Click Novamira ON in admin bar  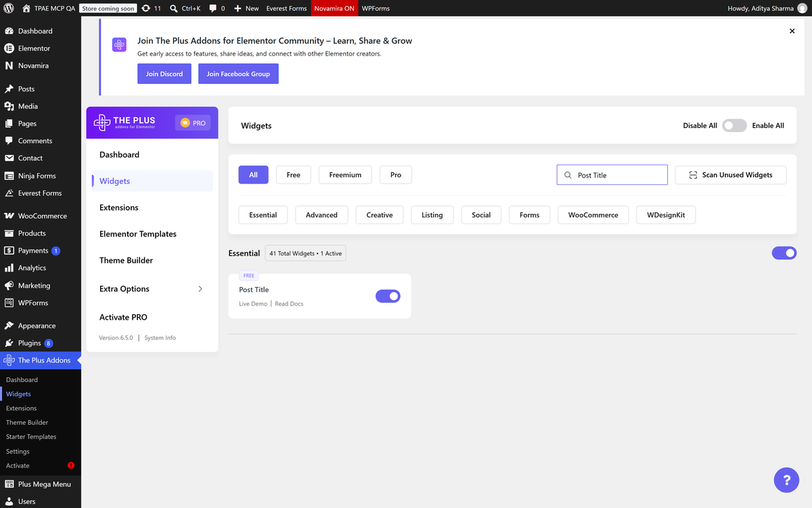(334, 8)
